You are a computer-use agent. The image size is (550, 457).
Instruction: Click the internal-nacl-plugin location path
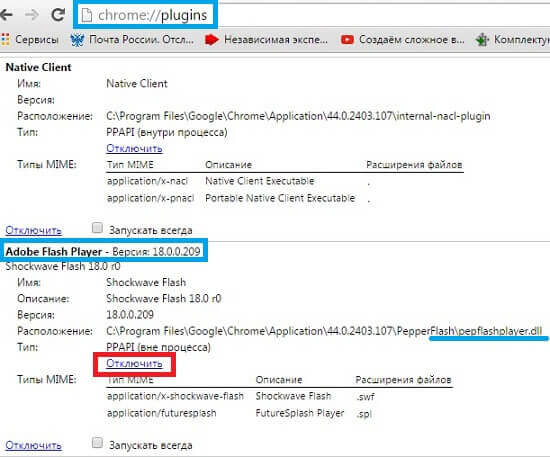pos(298,116)
